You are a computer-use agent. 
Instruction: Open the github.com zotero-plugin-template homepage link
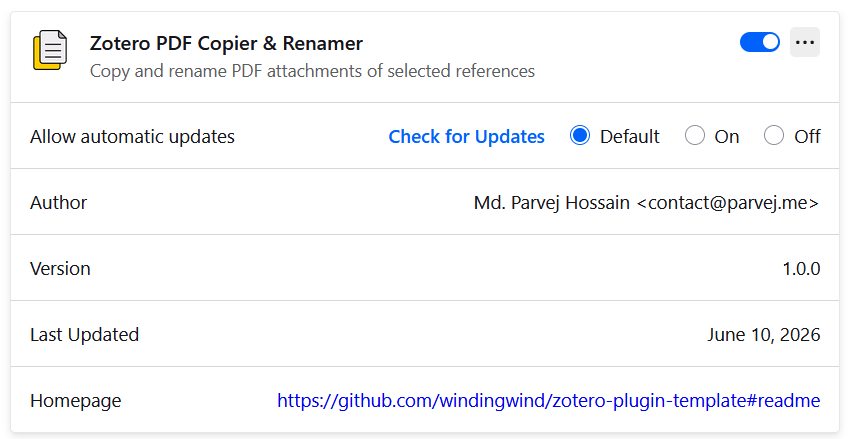(x=548, y=401)
